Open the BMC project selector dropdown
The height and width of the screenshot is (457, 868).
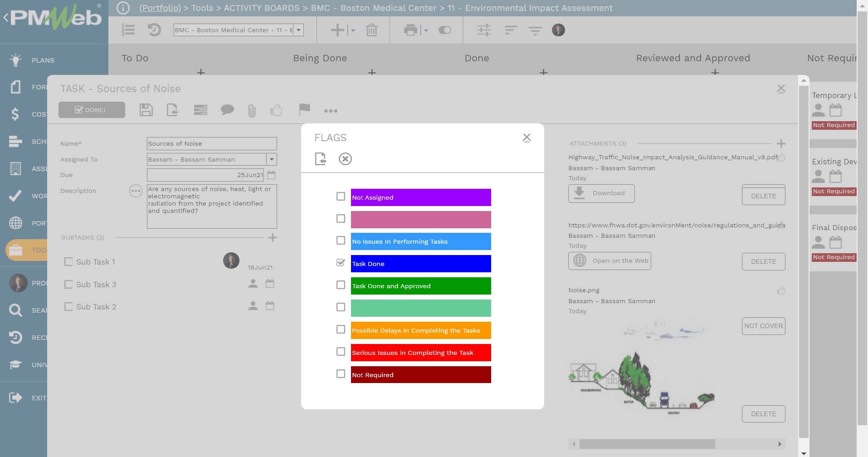[x=298, y=30]
